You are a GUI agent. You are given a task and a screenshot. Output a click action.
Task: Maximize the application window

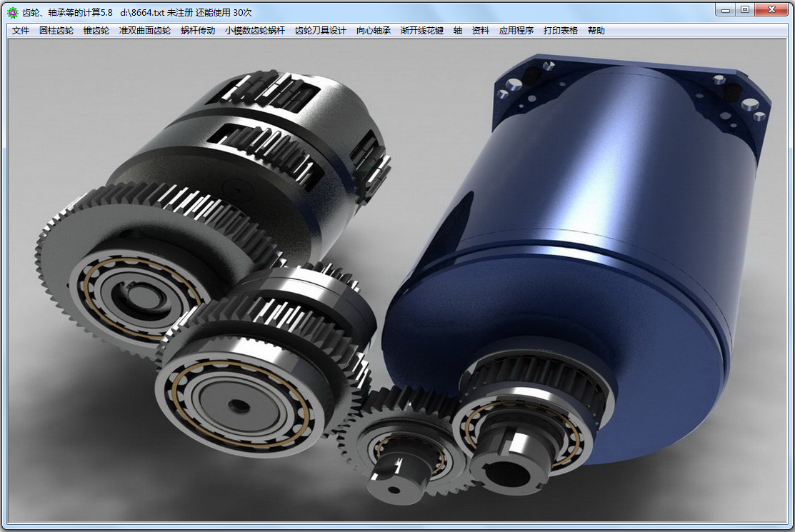click(x=745, y=9)
